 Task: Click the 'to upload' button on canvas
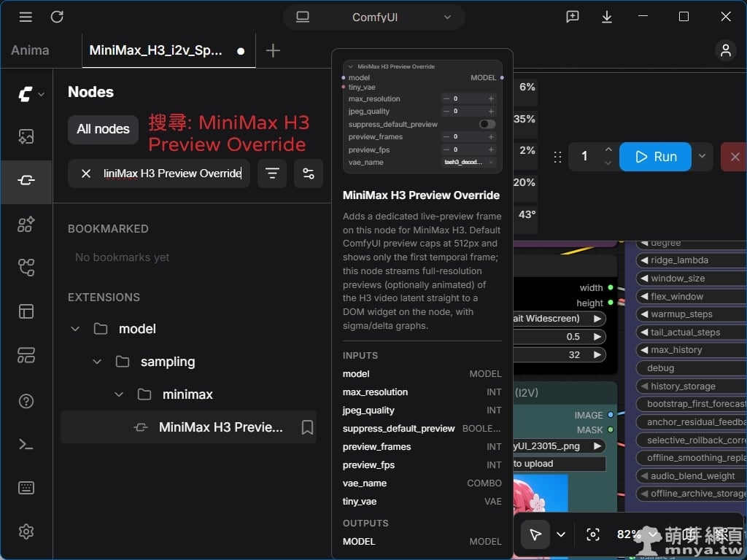pos(560,464)
